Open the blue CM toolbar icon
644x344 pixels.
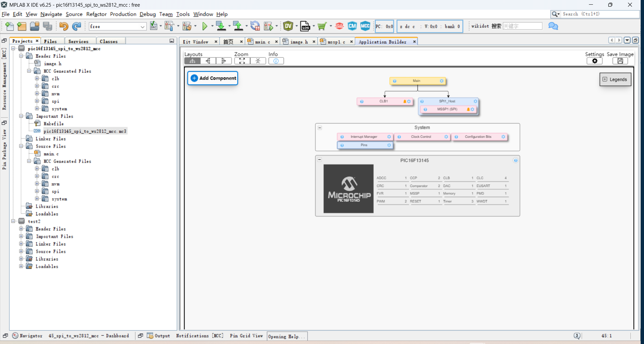[x=352, y=26]
